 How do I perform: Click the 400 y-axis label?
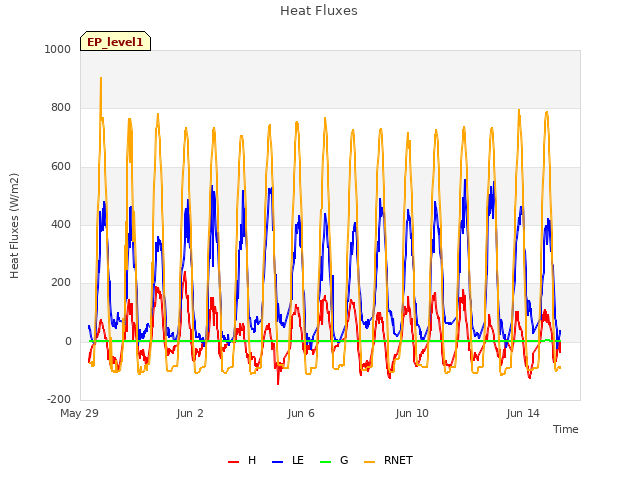(x=61, y=224)
